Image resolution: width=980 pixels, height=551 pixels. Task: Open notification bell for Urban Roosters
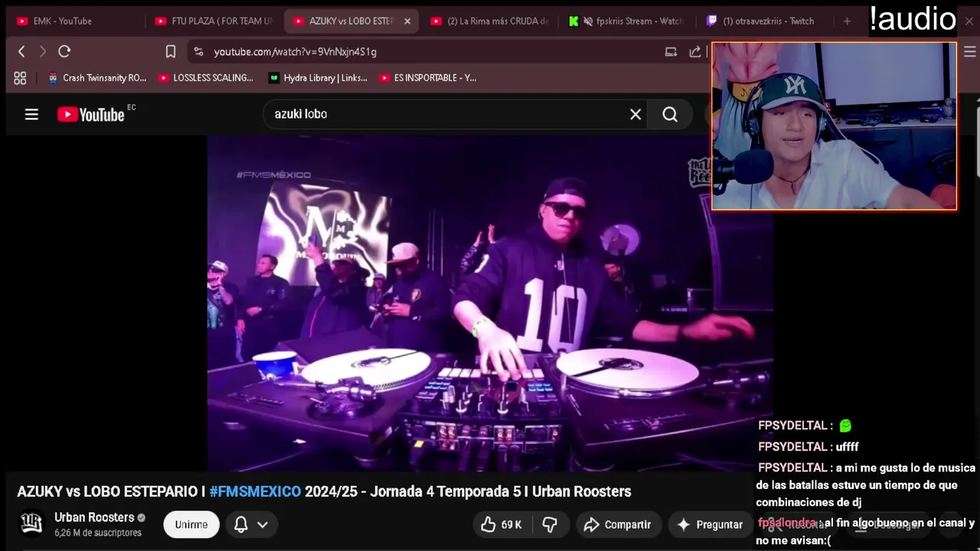tap(240, 524)
